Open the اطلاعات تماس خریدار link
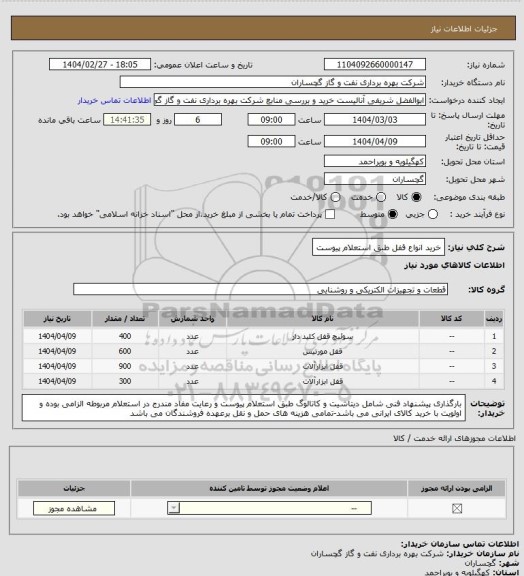524x576 pixels. pos(114,100)
